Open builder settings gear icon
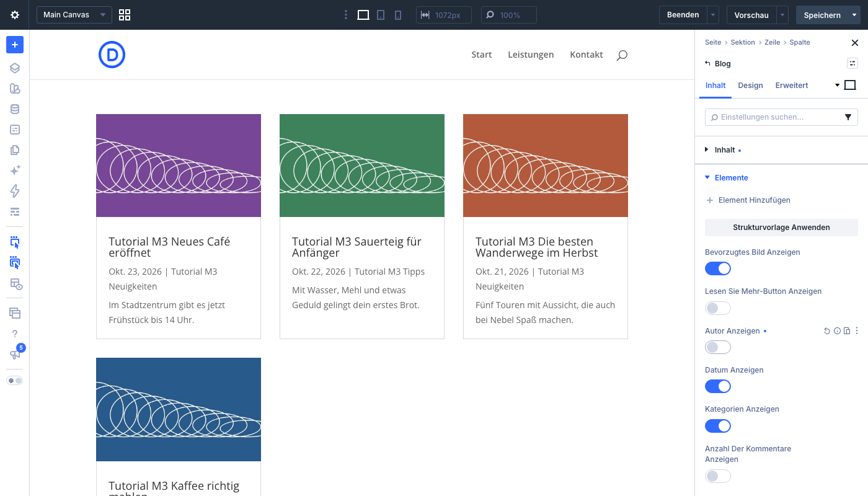 [x=15, y=15]
